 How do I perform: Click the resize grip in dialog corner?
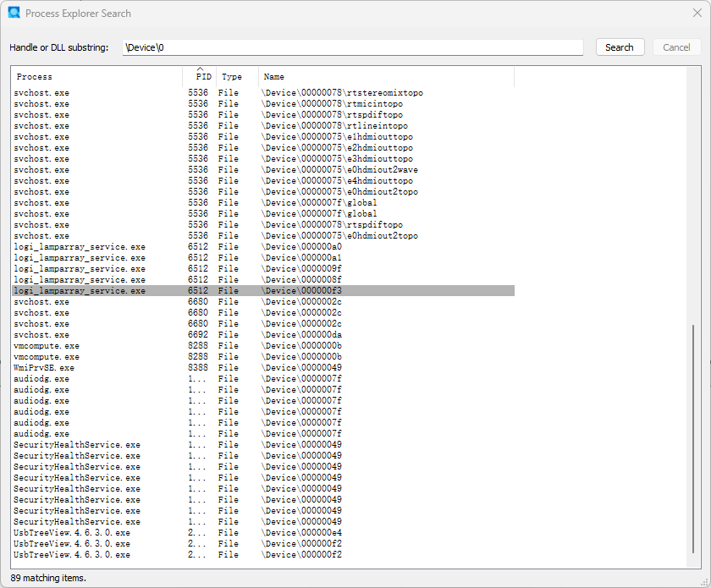705,582
